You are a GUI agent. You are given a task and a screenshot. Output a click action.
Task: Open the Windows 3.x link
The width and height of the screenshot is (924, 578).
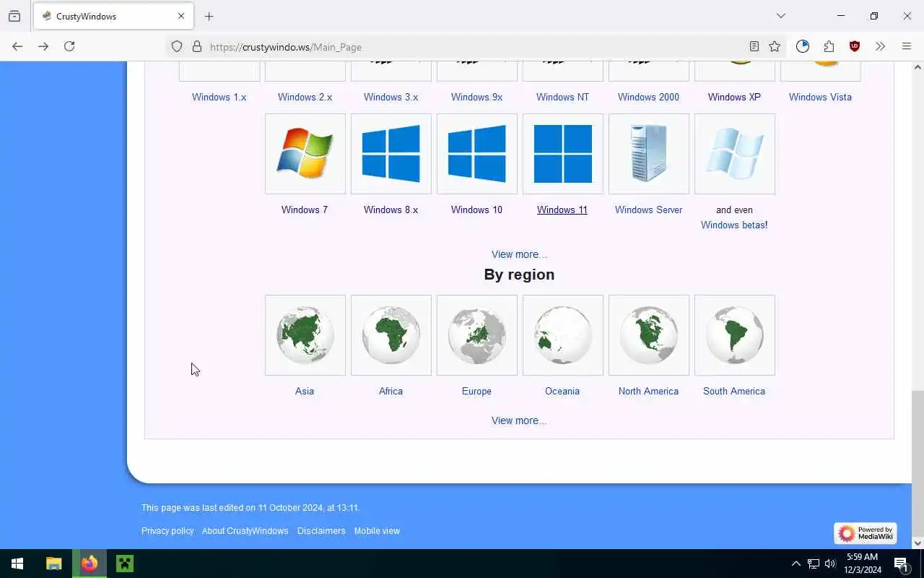click(x=391, y=97)
